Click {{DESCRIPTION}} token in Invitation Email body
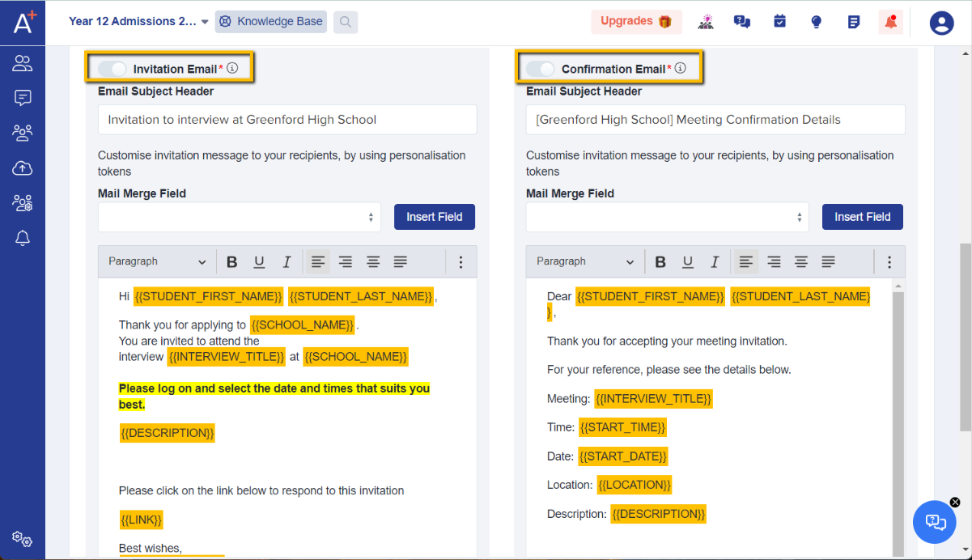 (168, 433)
